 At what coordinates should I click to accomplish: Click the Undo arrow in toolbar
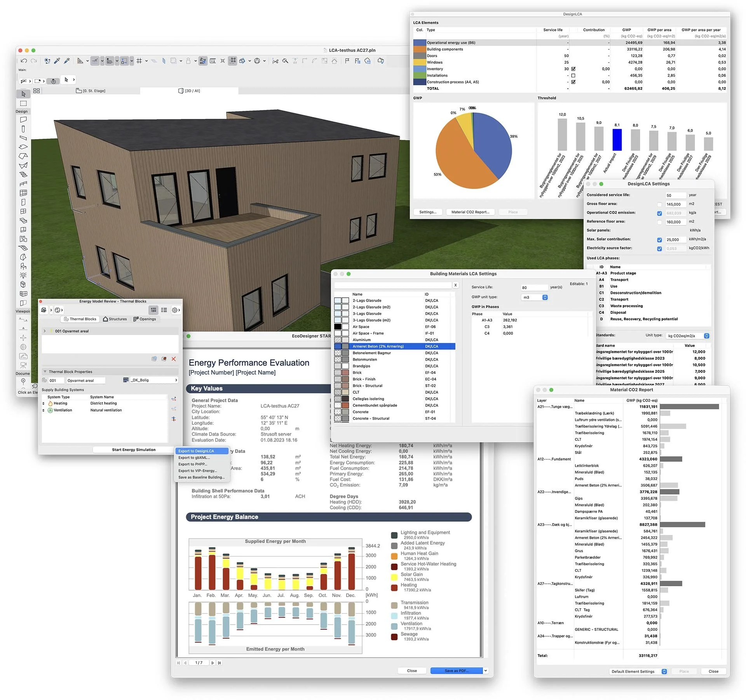24,61
